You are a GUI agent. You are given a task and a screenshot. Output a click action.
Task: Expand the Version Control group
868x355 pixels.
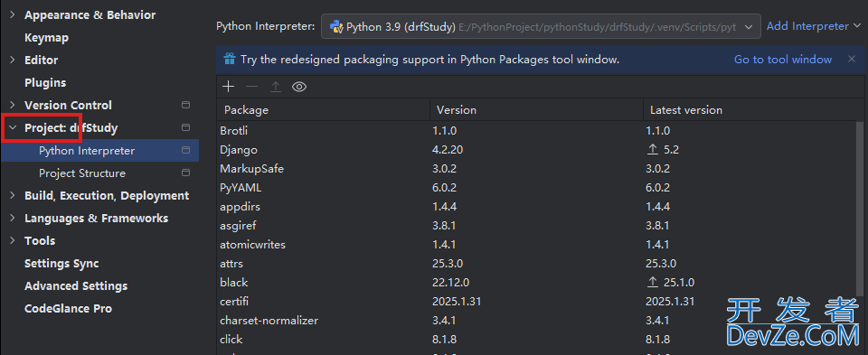(x=12, y=105)
